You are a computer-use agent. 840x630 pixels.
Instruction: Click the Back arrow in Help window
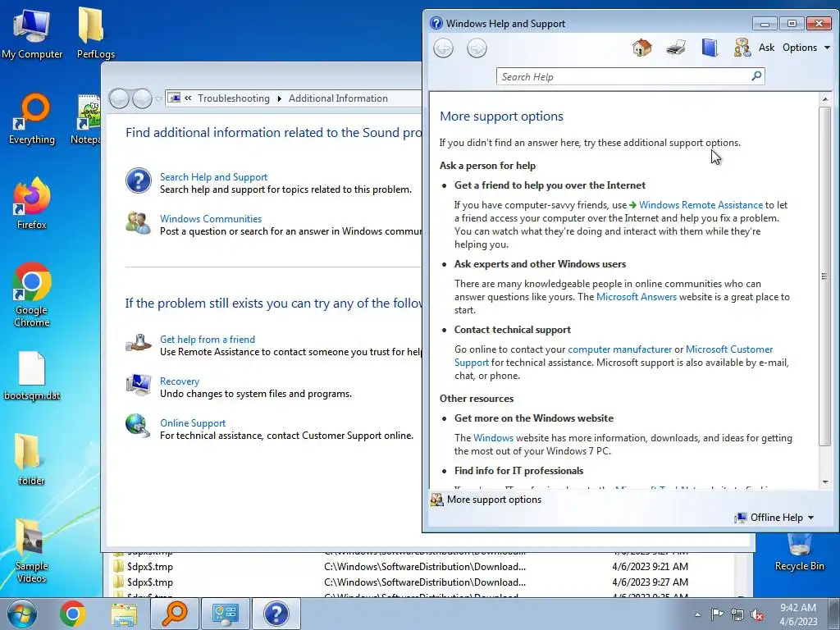pyautogui.click(x=444, y=48)
